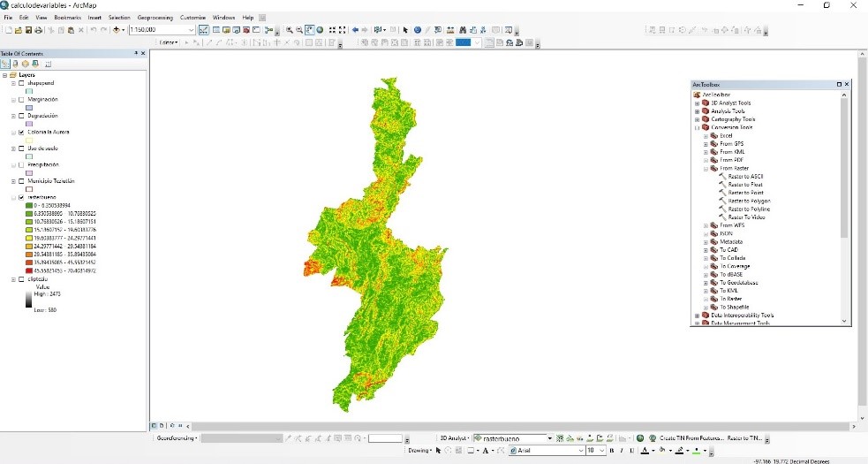This screenshot has height=464, width=868.
Task: Expand the 3D Analyst Tools toolbox
Action: click(697, 103)
